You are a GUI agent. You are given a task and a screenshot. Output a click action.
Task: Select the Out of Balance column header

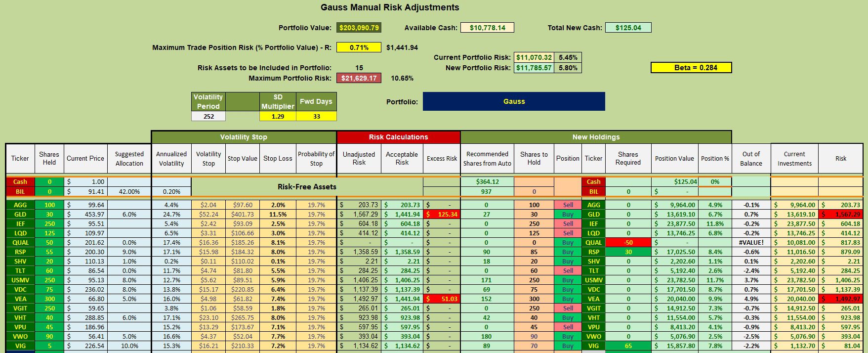coord(751,159)
